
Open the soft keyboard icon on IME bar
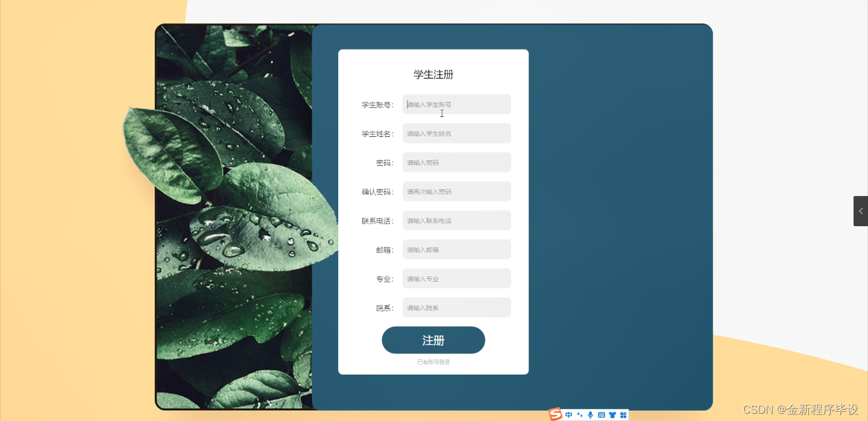[x=601, y=415]
